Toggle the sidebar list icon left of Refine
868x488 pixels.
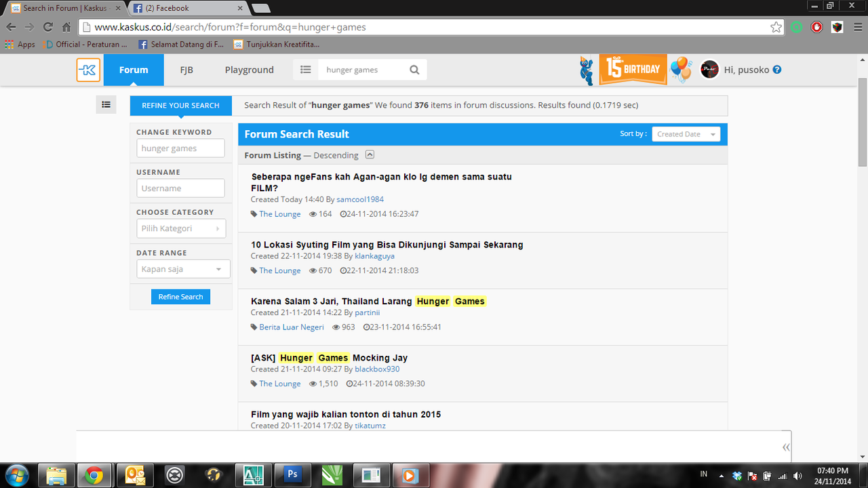coord(106,105)
